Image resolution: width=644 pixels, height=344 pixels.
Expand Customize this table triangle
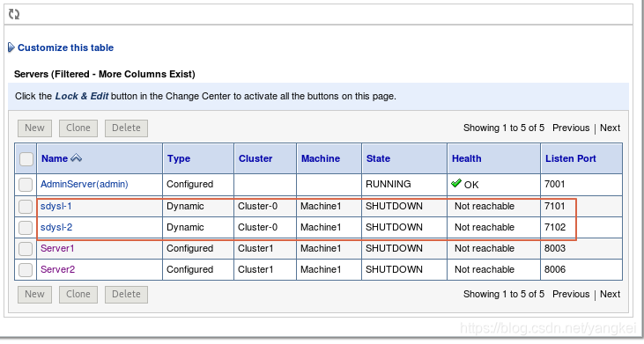(11, 48)
